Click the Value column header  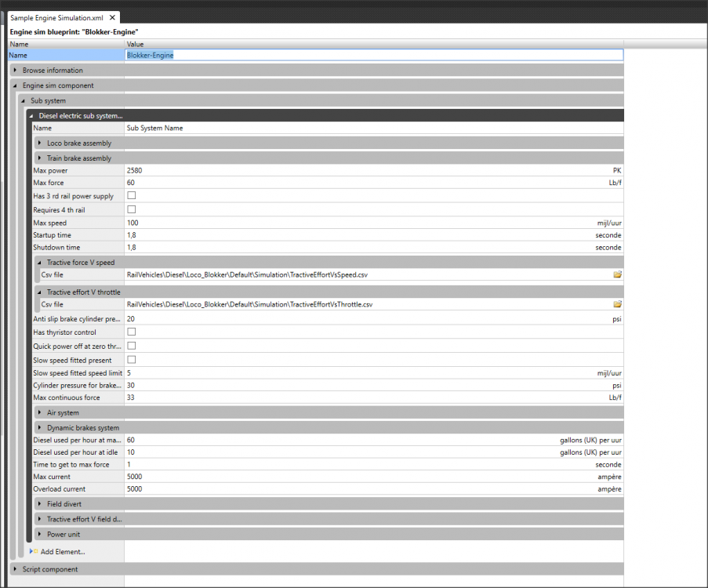(x=135, y=45)
